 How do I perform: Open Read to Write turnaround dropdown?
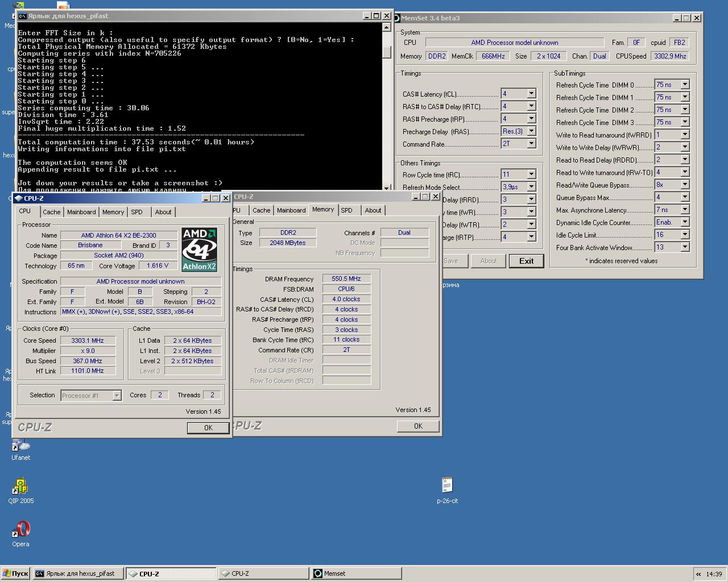point(685,172)
